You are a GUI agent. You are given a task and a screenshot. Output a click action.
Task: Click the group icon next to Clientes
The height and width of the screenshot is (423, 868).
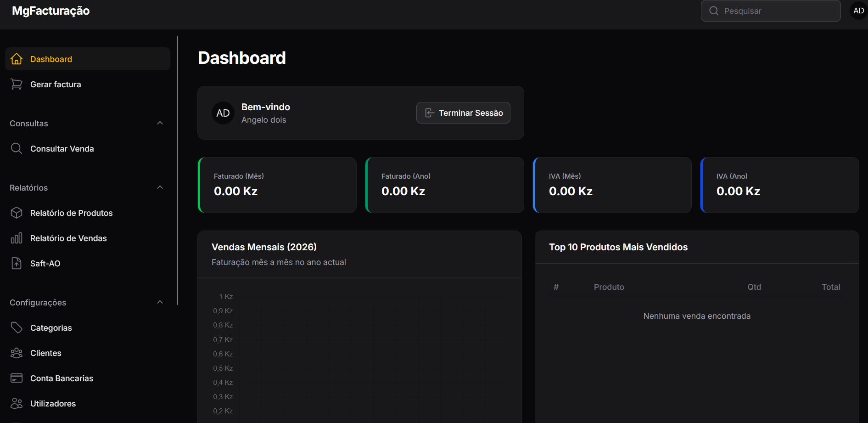[x=17, y=353]
